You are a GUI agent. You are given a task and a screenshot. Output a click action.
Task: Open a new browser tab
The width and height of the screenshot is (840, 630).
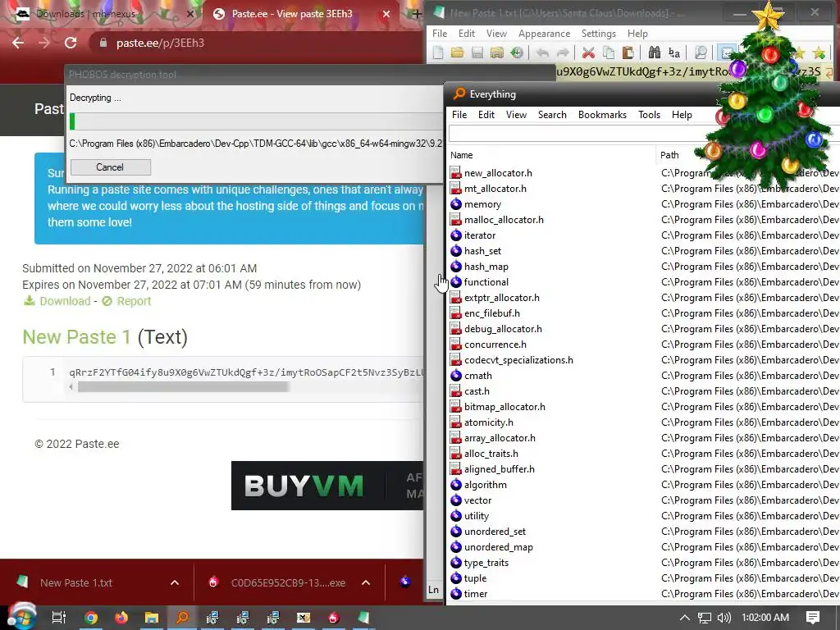(x=417, y=14)
